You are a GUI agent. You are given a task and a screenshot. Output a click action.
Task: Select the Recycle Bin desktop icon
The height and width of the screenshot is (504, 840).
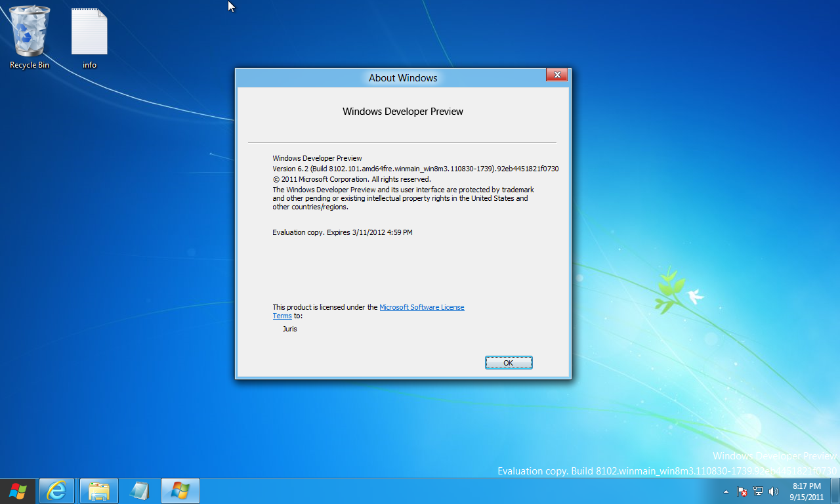click(x=30, y=37)
